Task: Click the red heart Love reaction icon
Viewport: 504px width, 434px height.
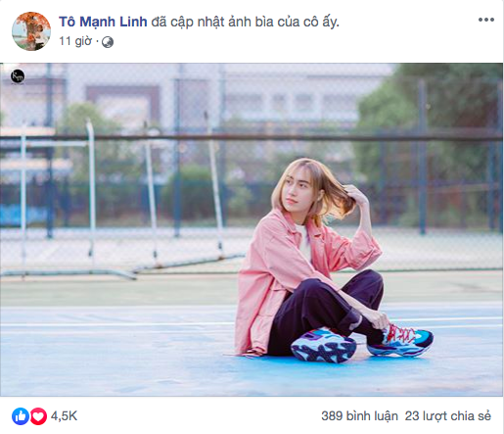Action: click(38, 416)
